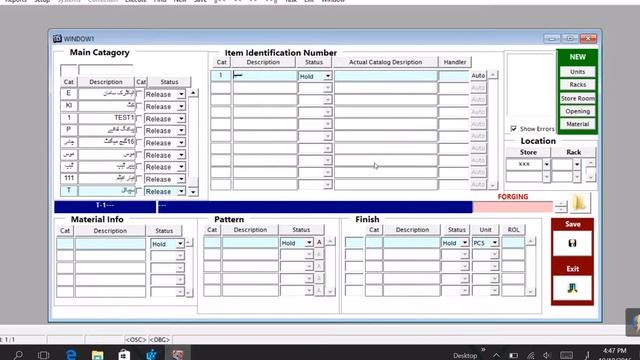
Task: Click the Racks button
Action: tap(578, 84)
